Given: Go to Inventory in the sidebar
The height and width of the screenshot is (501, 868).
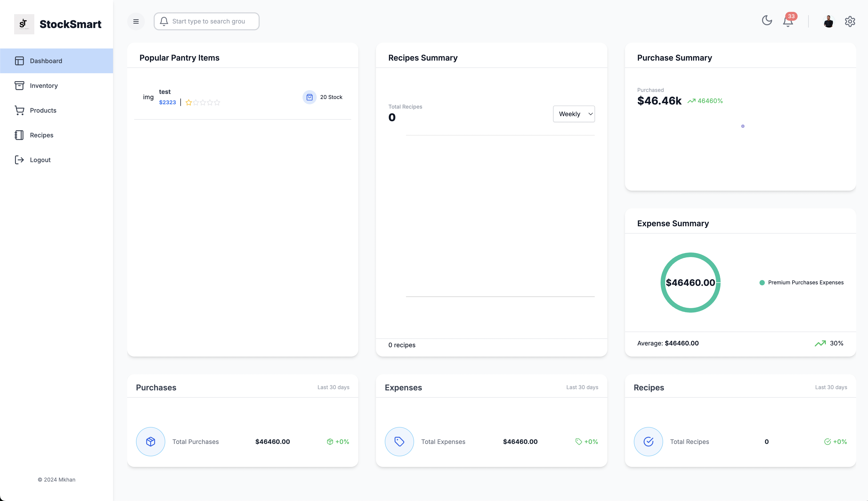Looking at the screenshot, I should point(44,86).
